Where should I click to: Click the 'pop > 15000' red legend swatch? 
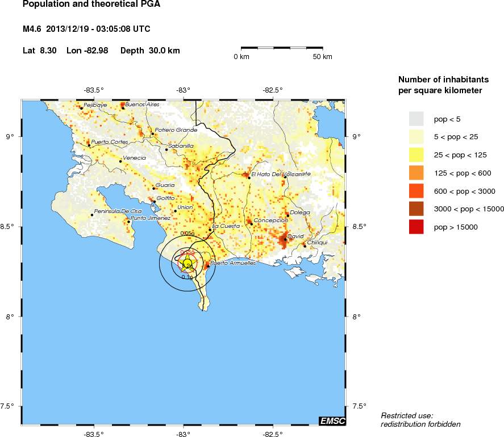pyautogui.click(x=416, y=227)
